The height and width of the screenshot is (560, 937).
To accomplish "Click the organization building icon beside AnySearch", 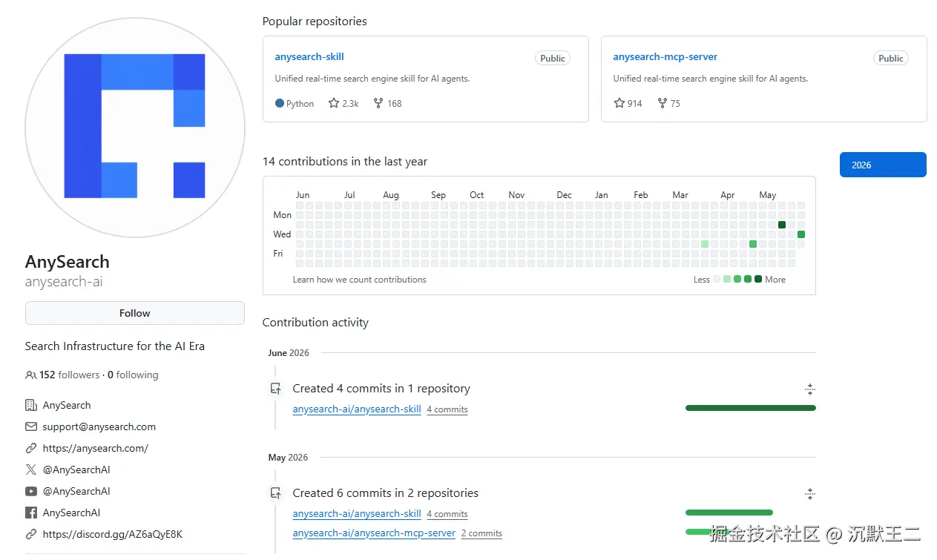I will (31, 405).
